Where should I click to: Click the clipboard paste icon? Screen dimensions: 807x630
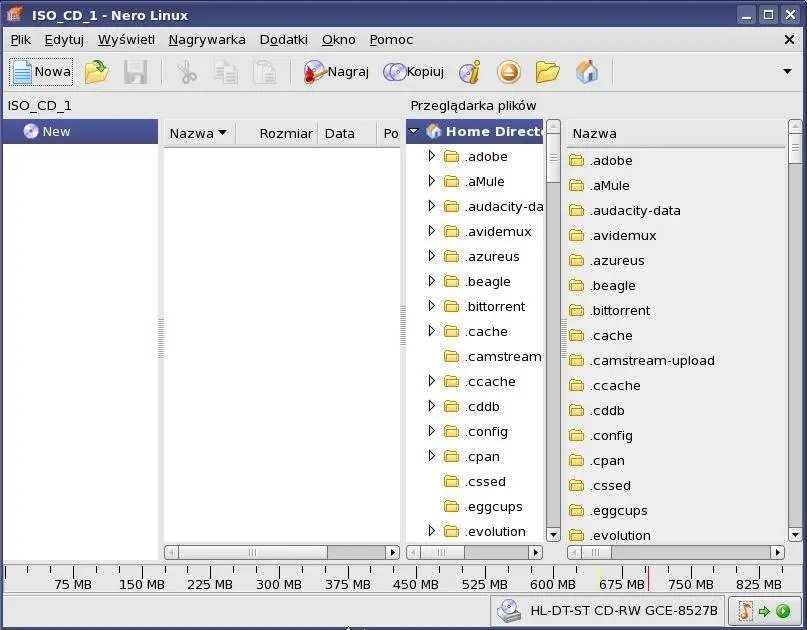(x=264, y=72)
